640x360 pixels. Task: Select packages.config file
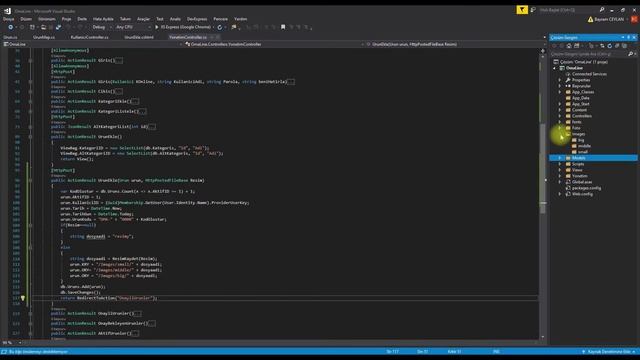tap(586, 188)
